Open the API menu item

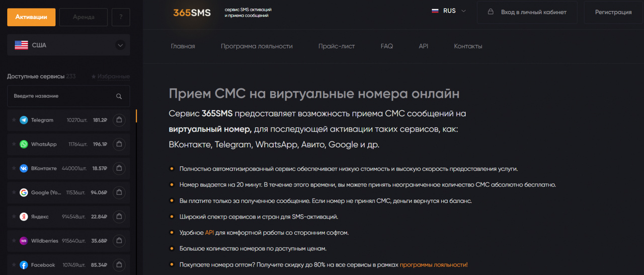[424, 46]
